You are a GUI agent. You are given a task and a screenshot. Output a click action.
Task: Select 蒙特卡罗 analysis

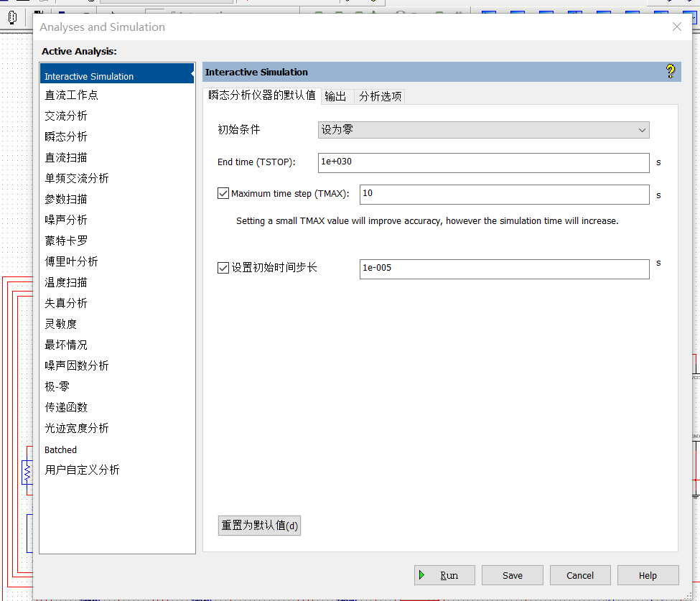tap(66, 241)
